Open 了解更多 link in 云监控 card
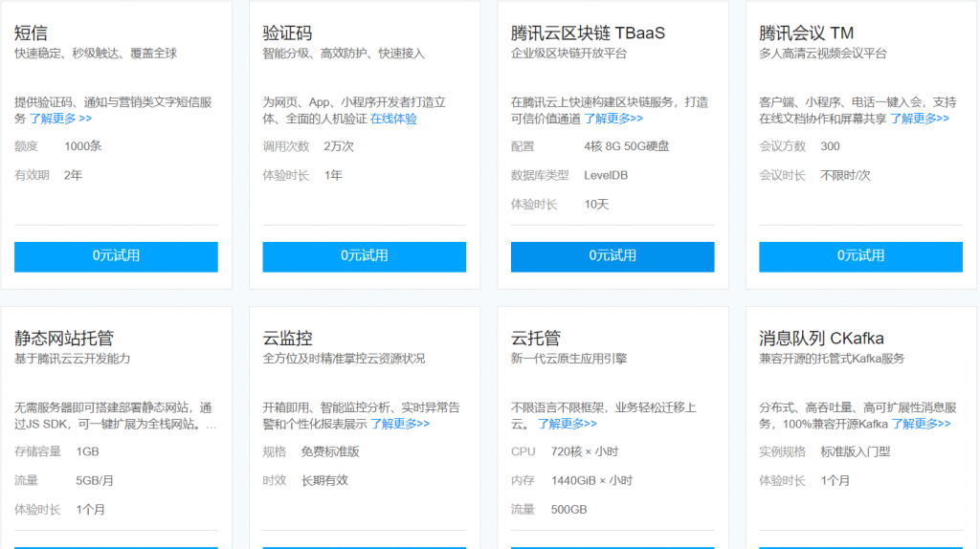Screen dimensions: 980x549 coord(400,424)
